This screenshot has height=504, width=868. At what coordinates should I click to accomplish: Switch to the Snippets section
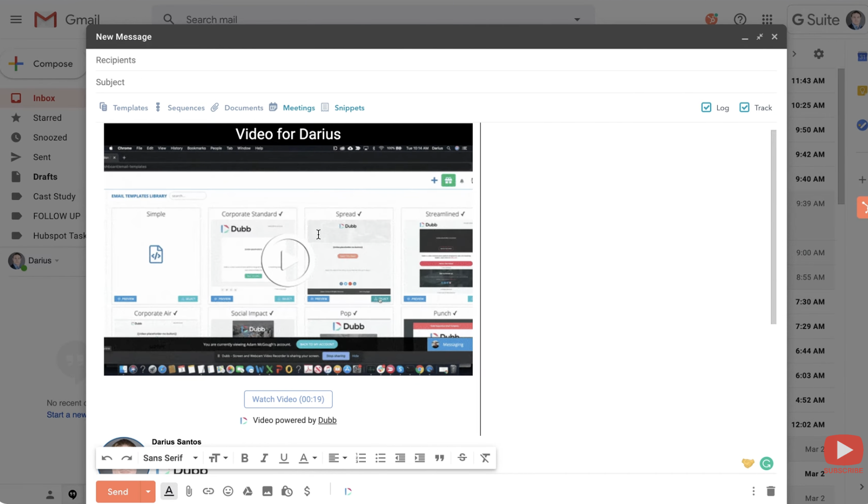(349, 107)
